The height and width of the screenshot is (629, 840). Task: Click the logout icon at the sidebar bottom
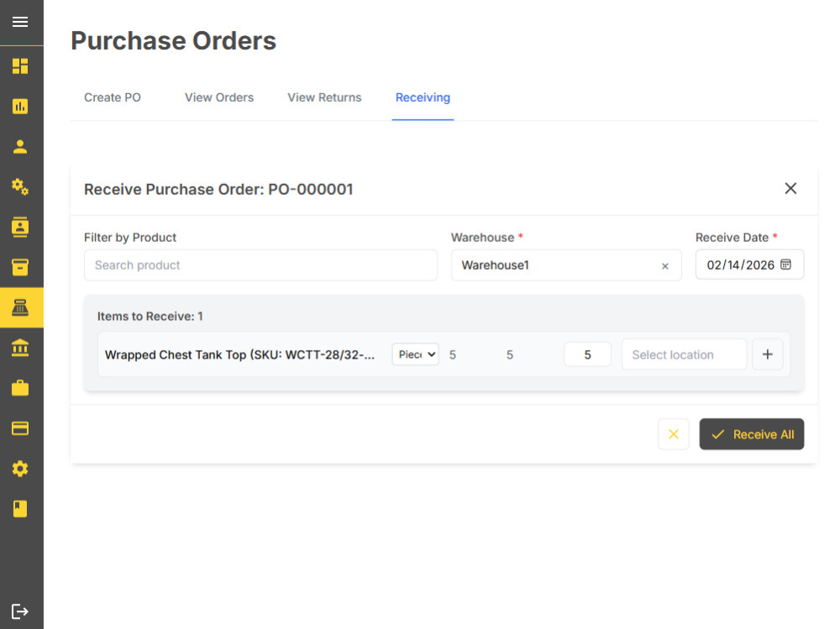20,611
